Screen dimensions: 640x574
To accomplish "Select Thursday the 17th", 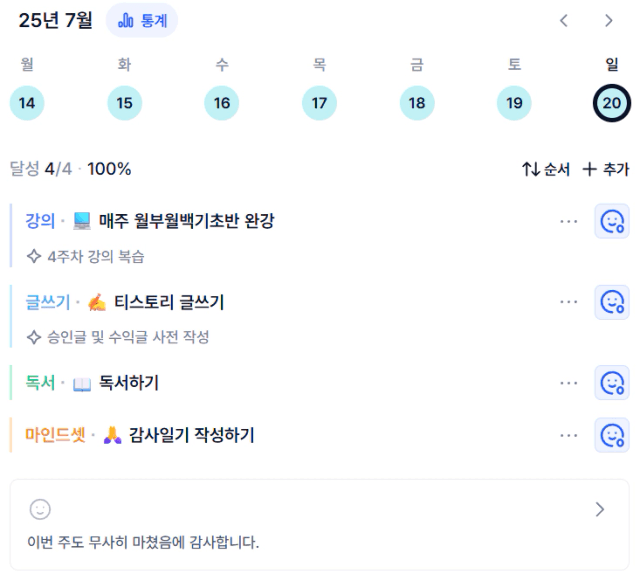I will pyautogui.click(x=319, y=103).
